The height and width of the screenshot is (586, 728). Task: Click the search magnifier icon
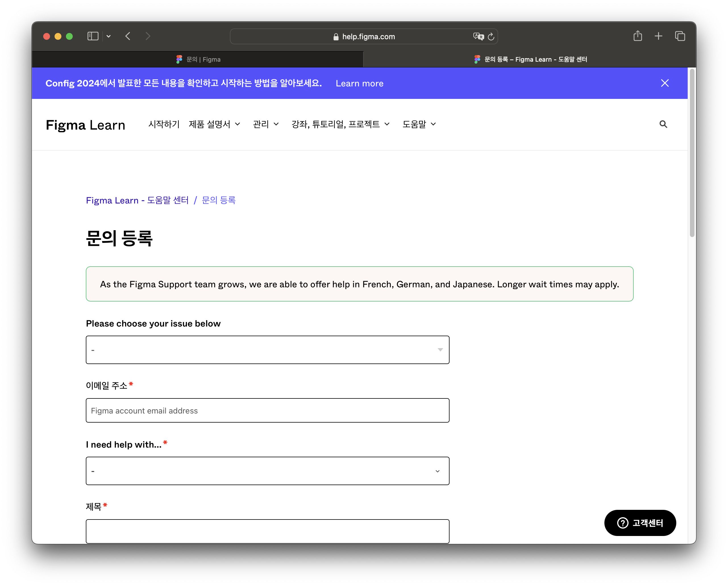pos(663,124)
